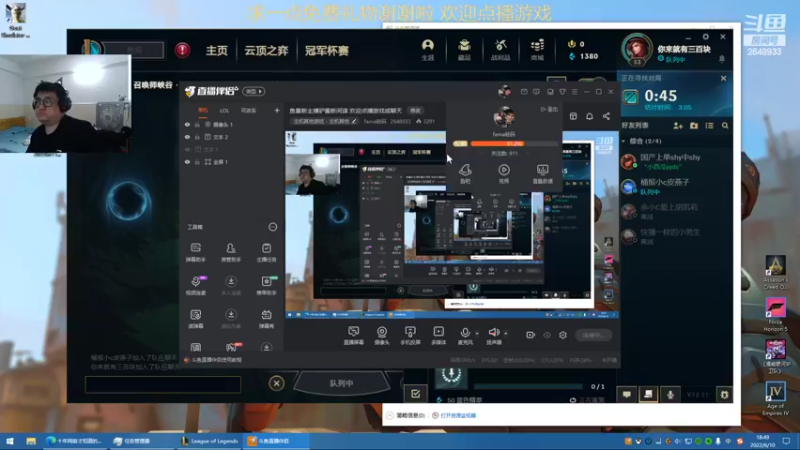
Task: Open 弹幕助手 tool in the toolbox
Action: click(x=195, y=252)
